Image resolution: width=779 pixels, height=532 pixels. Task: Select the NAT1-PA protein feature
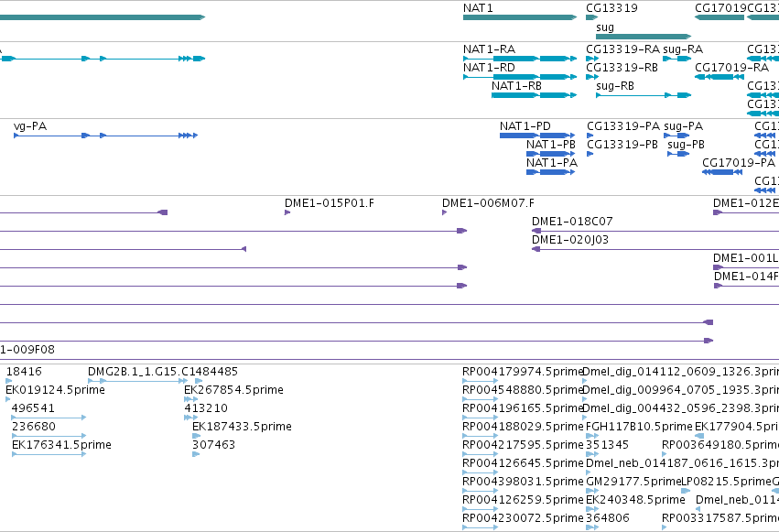[x=550, y=172]
